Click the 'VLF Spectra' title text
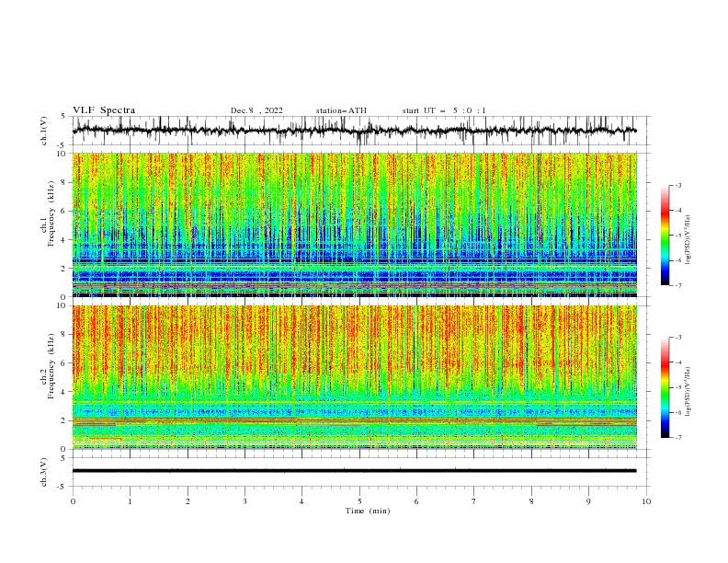The height and width of the screenshot is (563, 728). tap(104, 110)
